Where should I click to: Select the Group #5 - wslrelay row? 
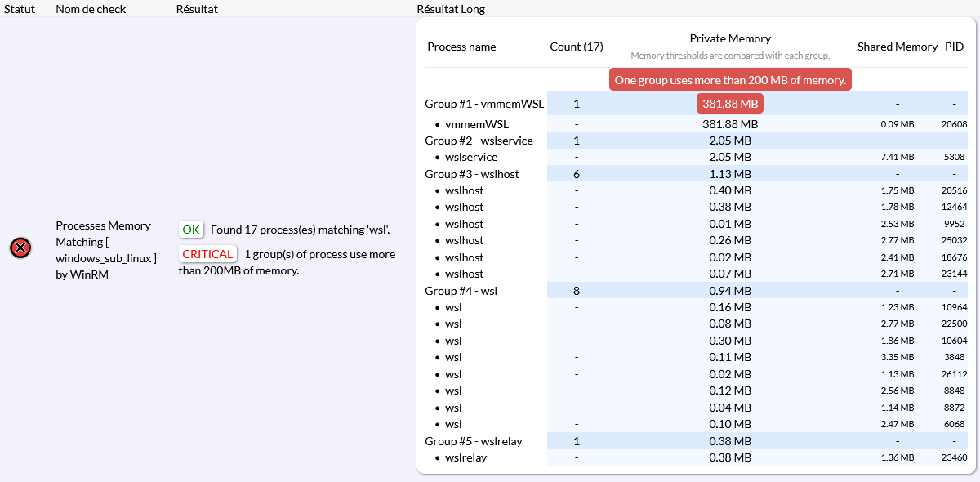coord(474,441)
